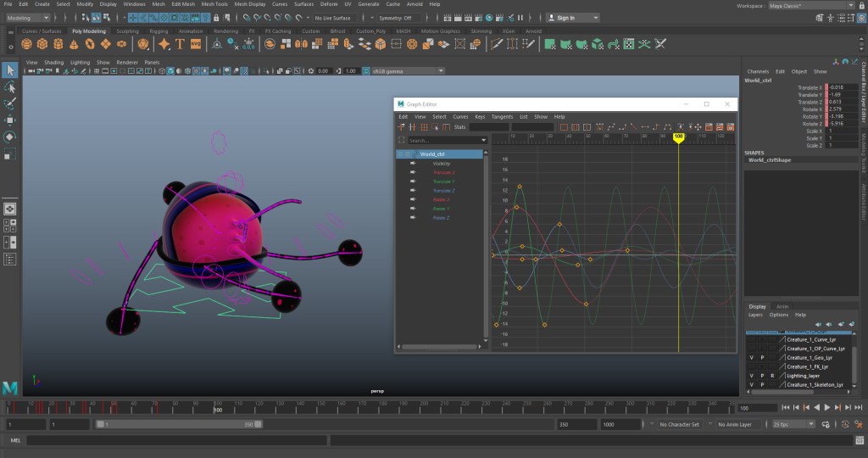Toggle the R display type on Lighting_layer
The image size is (868, 458).
772,375
